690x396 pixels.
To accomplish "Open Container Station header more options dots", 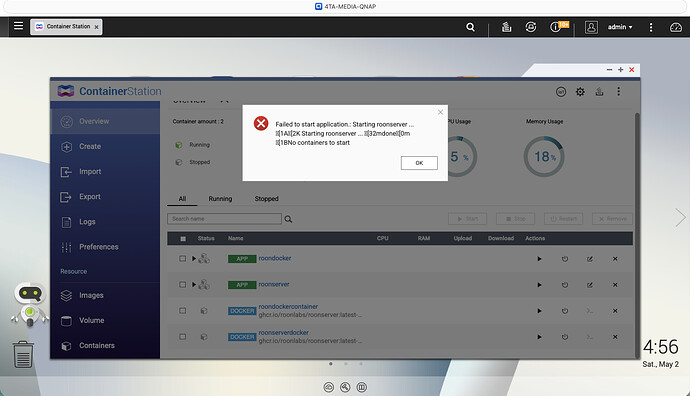I will pyautogui.click(x=618, y=92).
